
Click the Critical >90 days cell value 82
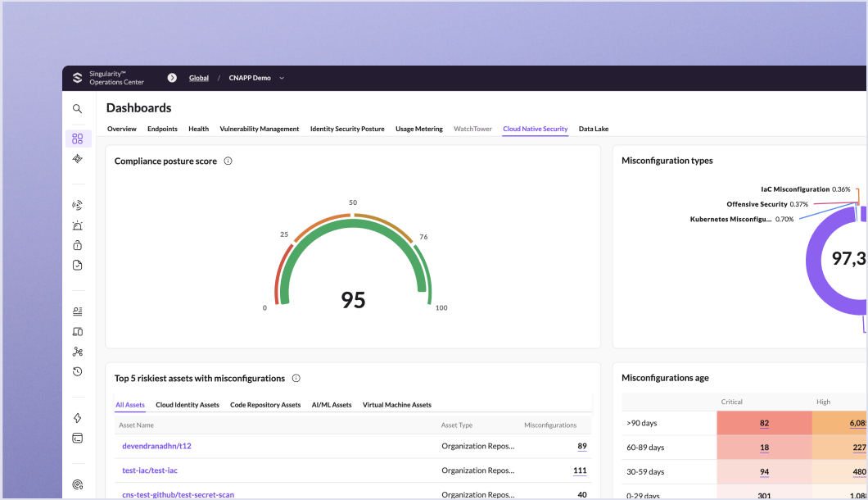(x=764, y=423)
